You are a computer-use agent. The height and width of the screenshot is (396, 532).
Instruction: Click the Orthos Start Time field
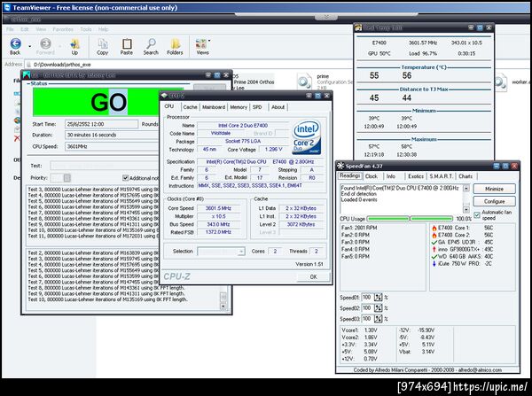(101, 124)
